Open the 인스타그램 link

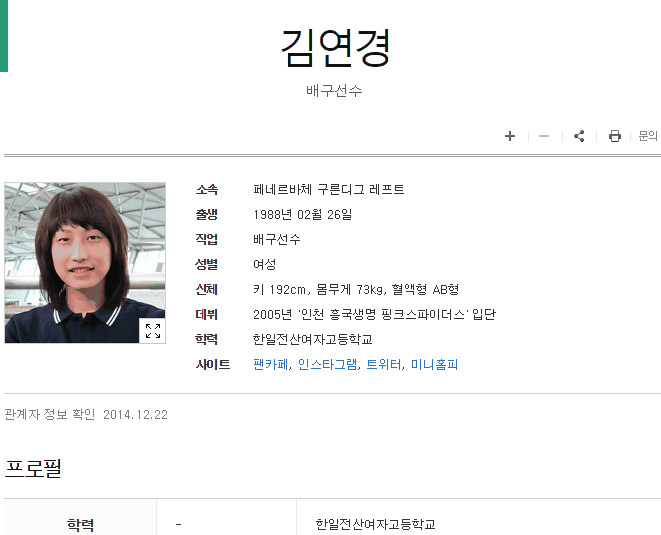327,364
